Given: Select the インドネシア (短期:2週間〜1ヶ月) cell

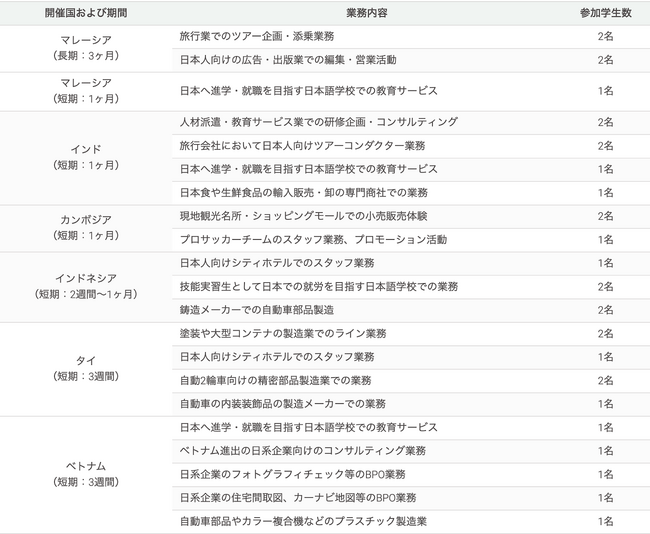Looking at the screenshot, I should [x=86, y=286].
